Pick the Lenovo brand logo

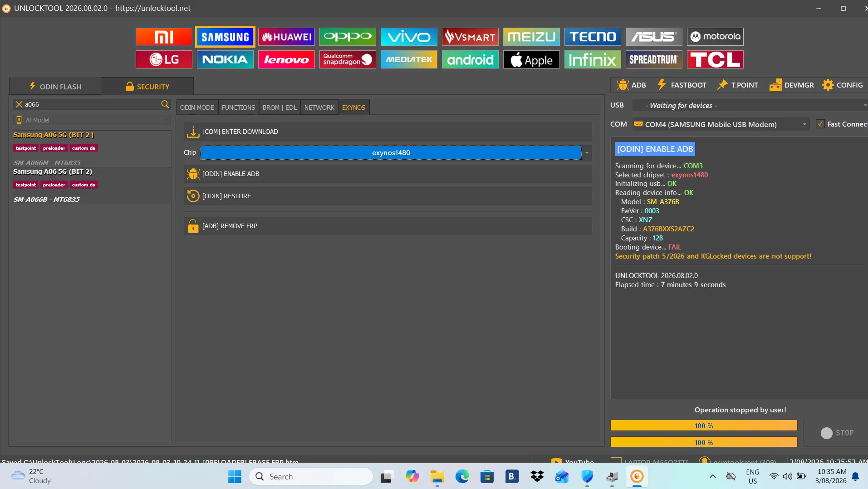pyautogui.click(x=286, y=59)
